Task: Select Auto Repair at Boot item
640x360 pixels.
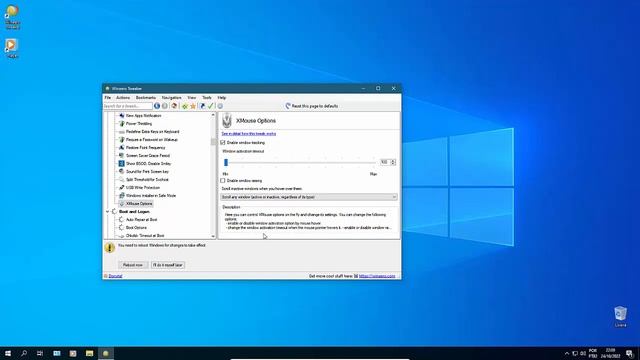Action: [141, 220]
